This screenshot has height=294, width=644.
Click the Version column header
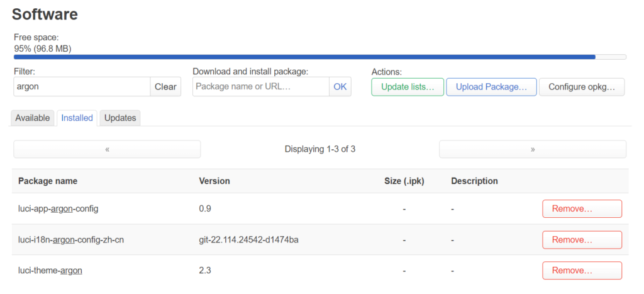point(214,181)
